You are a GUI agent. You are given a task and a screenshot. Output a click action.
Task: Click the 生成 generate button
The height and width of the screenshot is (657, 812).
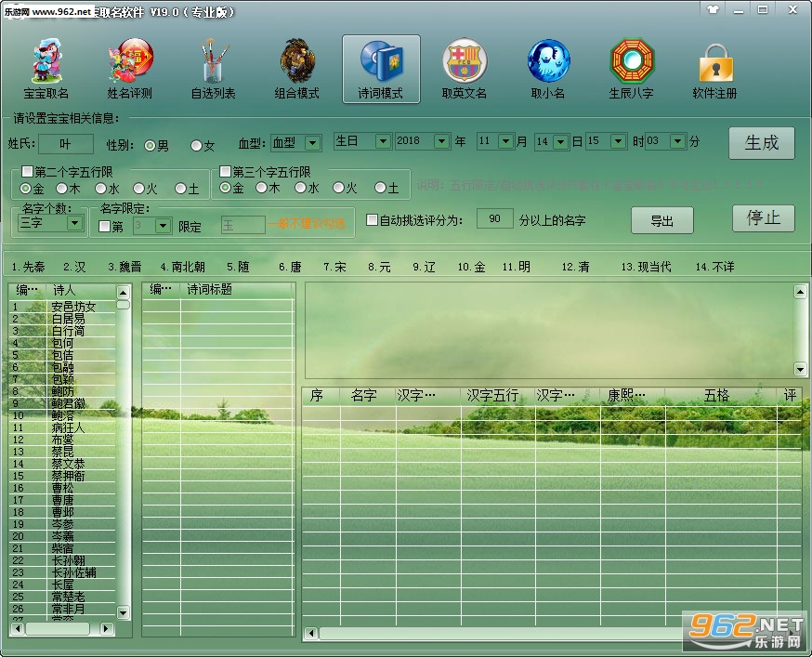[x=761, y=143]
